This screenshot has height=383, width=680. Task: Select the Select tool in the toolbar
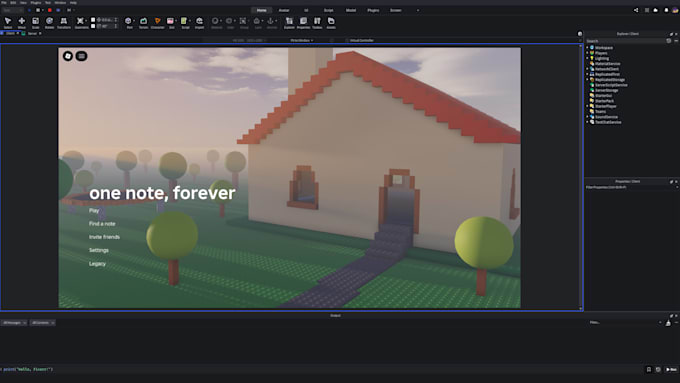point(8,23)
